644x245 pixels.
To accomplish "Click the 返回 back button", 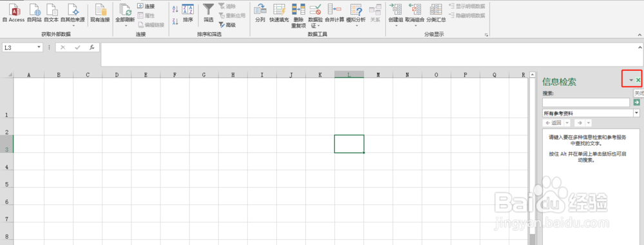I will (x=553, y=123).
